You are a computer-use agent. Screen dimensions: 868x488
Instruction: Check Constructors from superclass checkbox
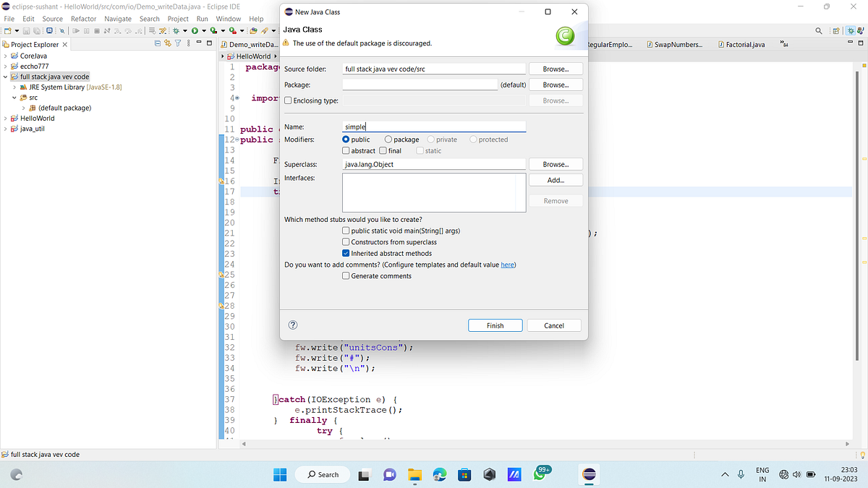click(346, 242)
